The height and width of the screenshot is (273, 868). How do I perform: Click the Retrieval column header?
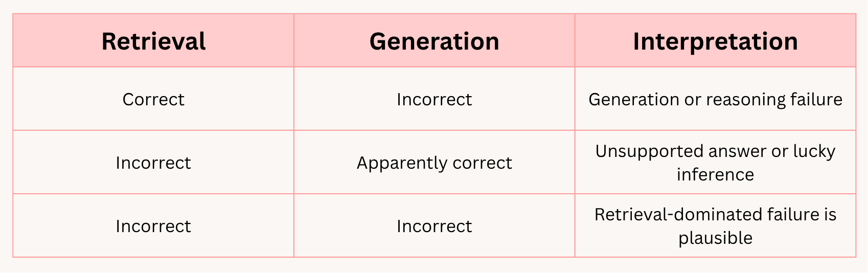pyautogui.click(x=153, y=41)
